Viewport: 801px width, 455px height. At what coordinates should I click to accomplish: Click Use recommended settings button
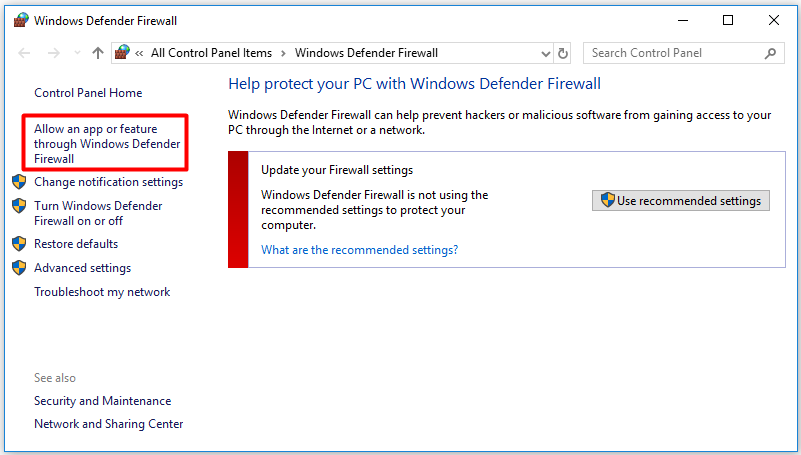[x=681, y=201]
